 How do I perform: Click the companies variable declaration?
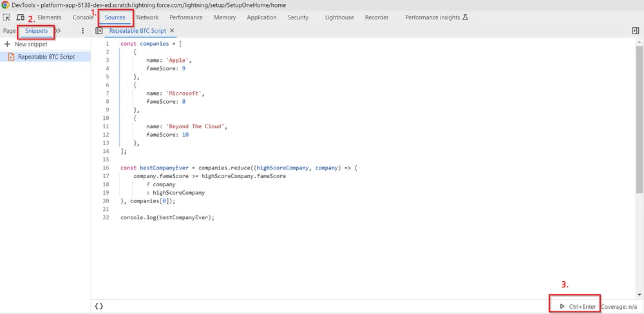(154, 44)
